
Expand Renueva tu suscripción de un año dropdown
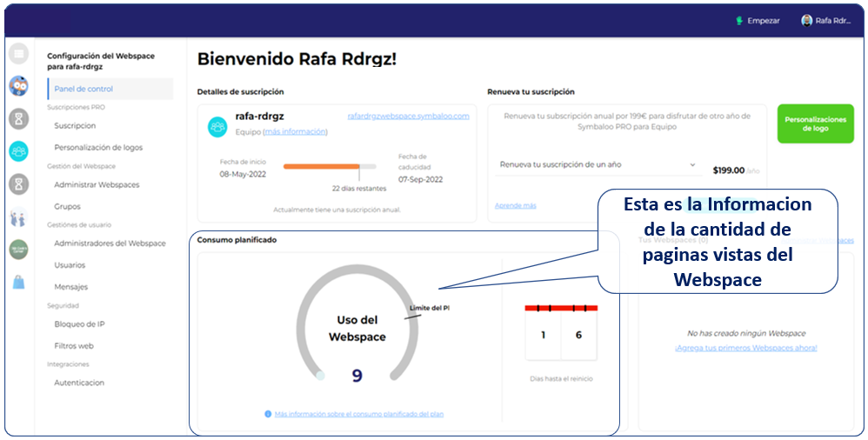pos(598,165)
